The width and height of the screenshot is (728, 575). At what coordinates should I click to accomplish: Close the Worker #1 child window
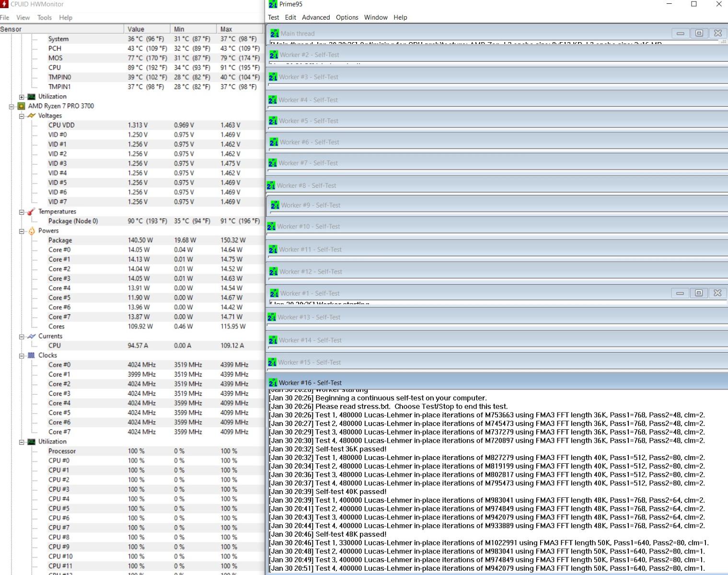[x=717, y=293]
